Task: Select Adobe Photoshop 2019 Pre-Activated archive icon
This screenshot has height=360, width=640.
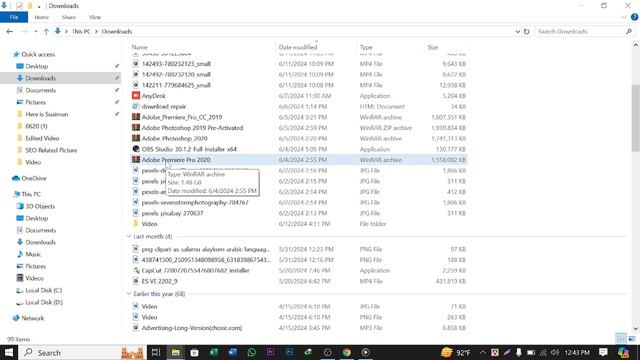Action: click(x=136, y=128)
